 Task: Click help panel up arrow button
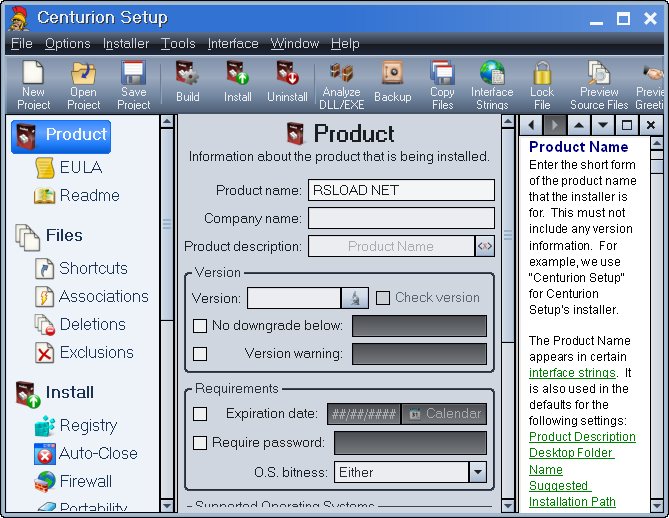579,125
